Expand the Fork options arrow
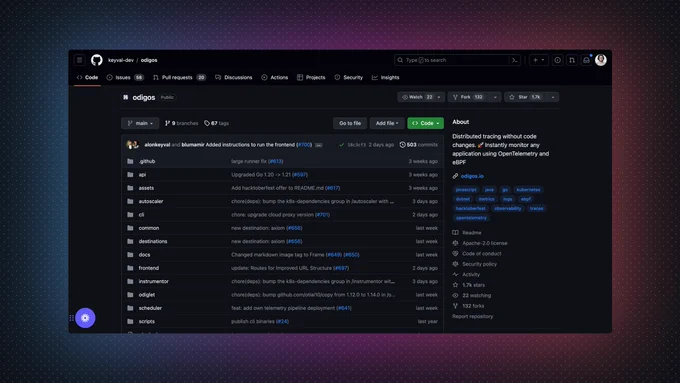The image size is (680, 383). tap(495, 97)
